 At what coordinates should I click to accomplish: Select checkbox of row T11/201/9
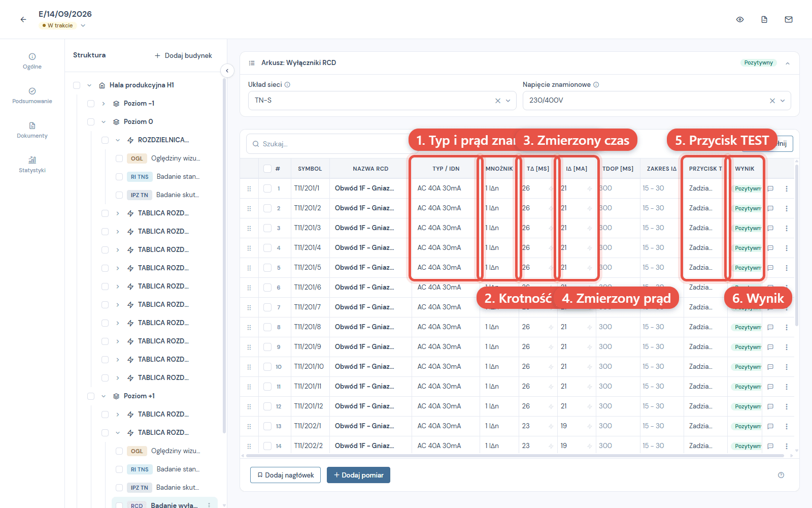tap(267, 347)
